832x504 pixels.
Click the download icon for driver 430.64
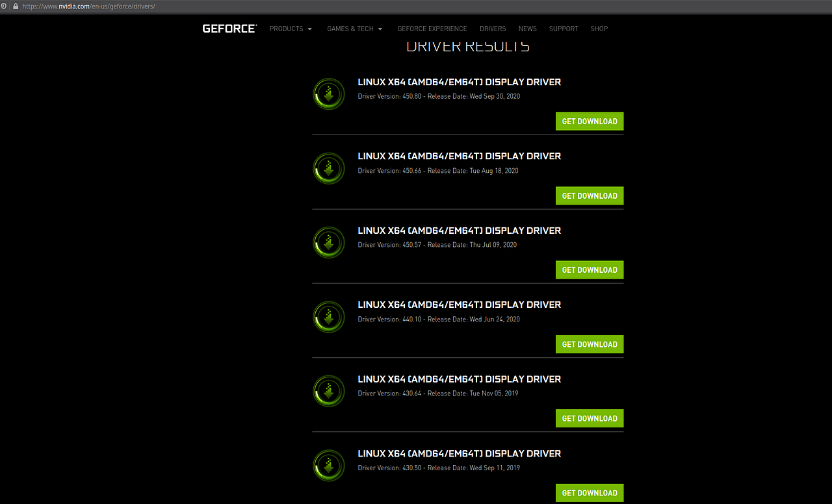pos(329,391)
